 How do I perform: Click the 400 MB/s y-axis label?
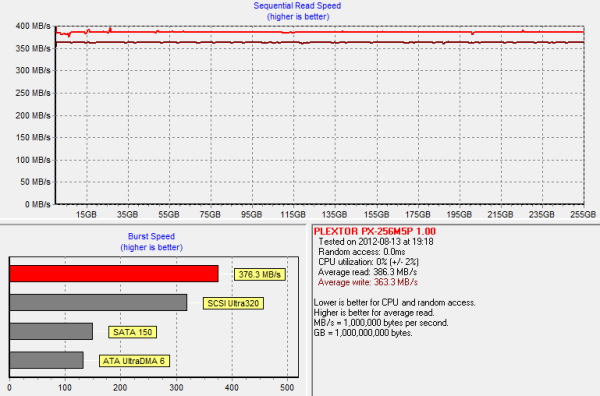33,26
